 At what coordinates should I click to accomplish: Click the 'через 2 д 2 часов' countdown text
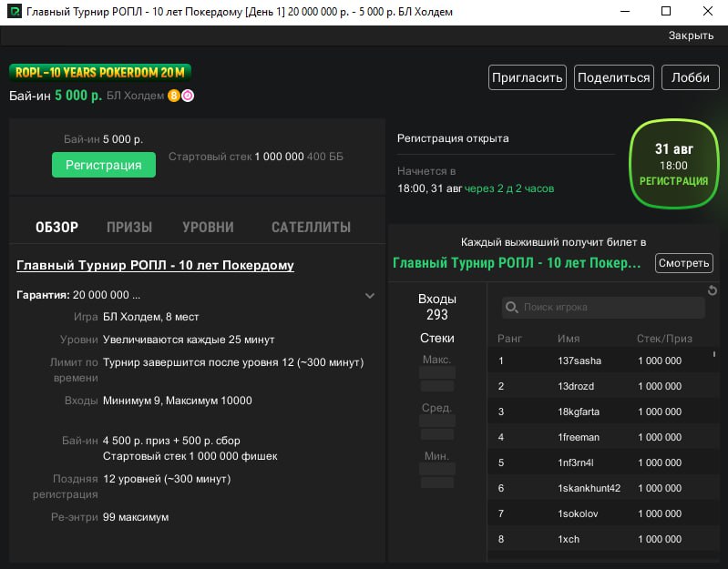(509, 188)
